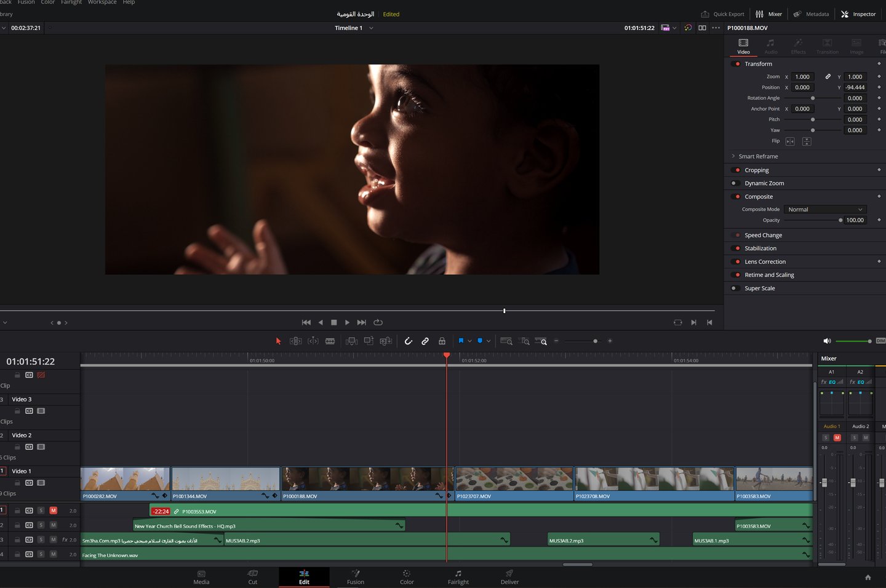Play forward in viewer transport
Screen dimensions: 886x588
(347, 322)
